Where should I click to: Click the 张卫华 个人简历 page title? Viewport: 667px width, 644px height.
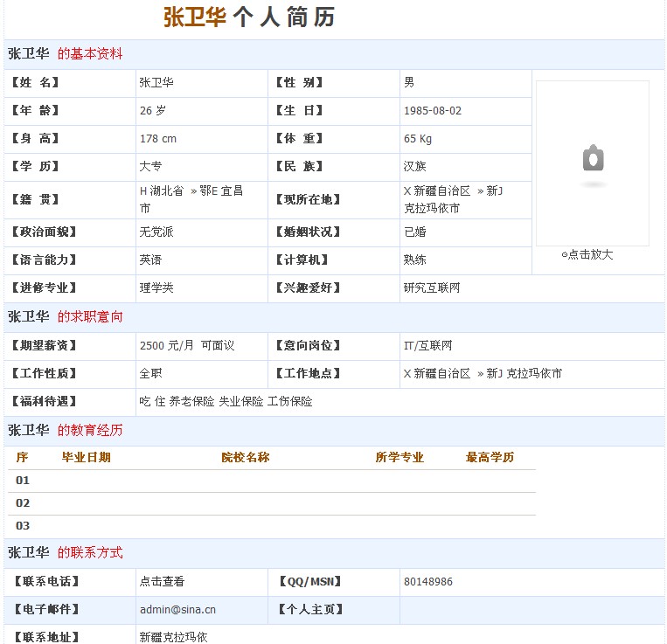[249, 17]
